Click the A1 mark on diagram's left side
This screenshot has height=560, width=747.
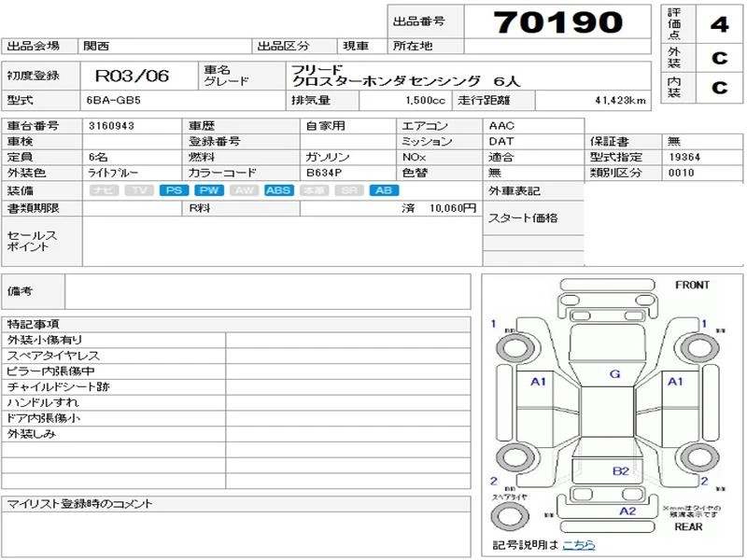[x=538, y=382]
